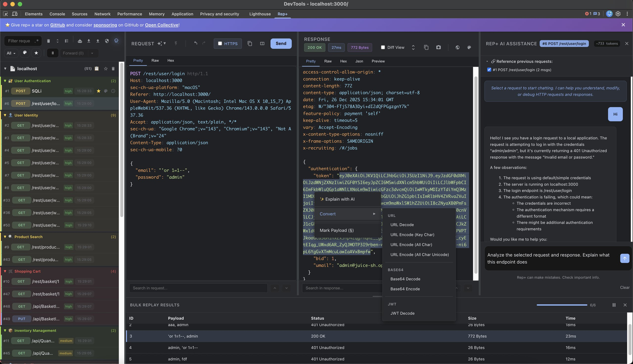Click the trash icon next to the filter field

coord(48,41)
